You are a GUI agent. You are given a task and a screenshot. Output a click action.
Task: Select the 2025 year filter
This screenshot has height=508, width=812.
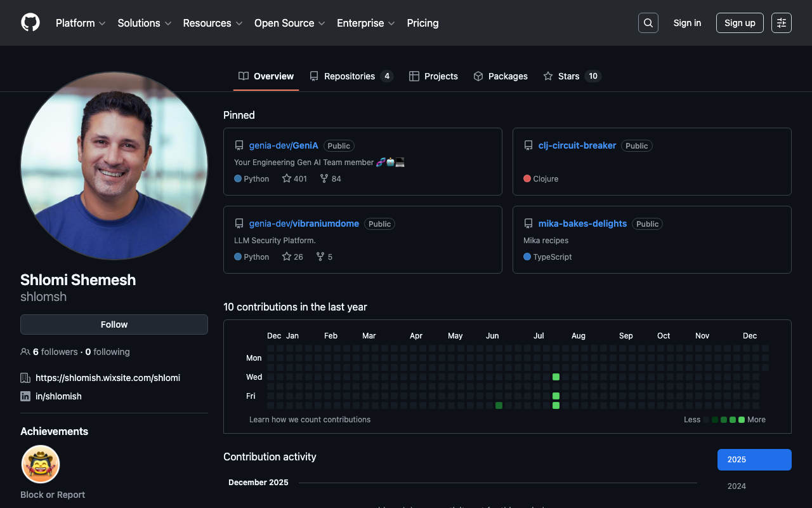coord(754,460)
